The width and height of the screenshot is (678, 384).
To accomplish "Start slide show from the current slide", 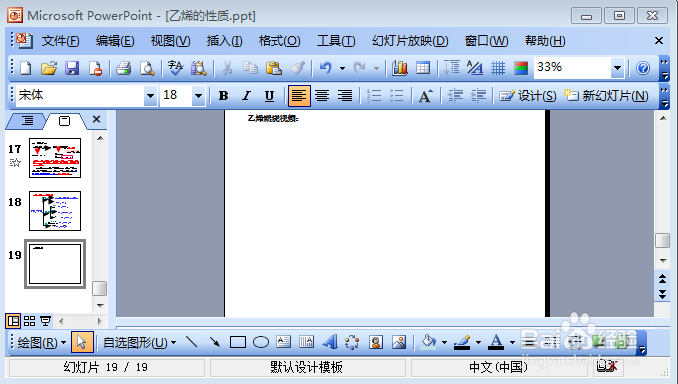I will (45, 321).
